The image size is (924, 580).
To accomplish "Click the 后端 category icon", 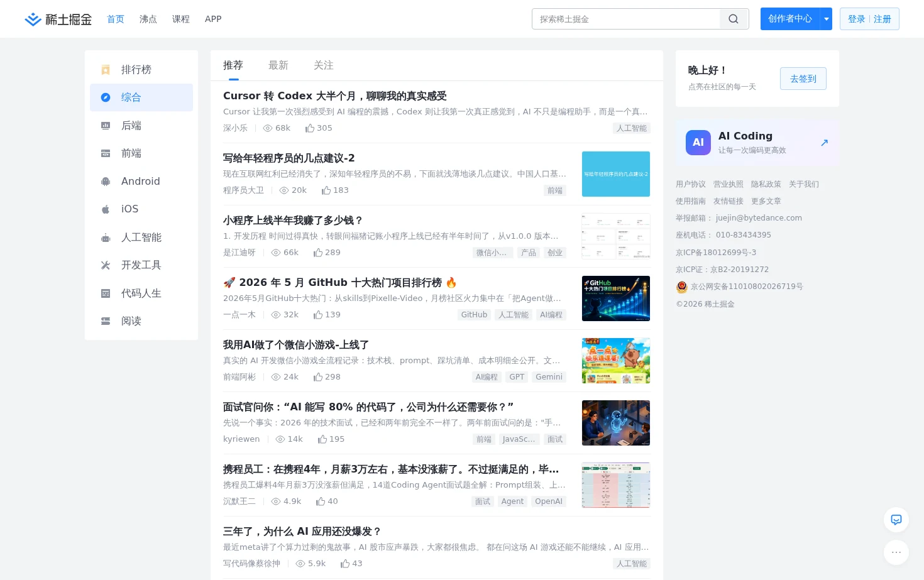I will 106,126.
